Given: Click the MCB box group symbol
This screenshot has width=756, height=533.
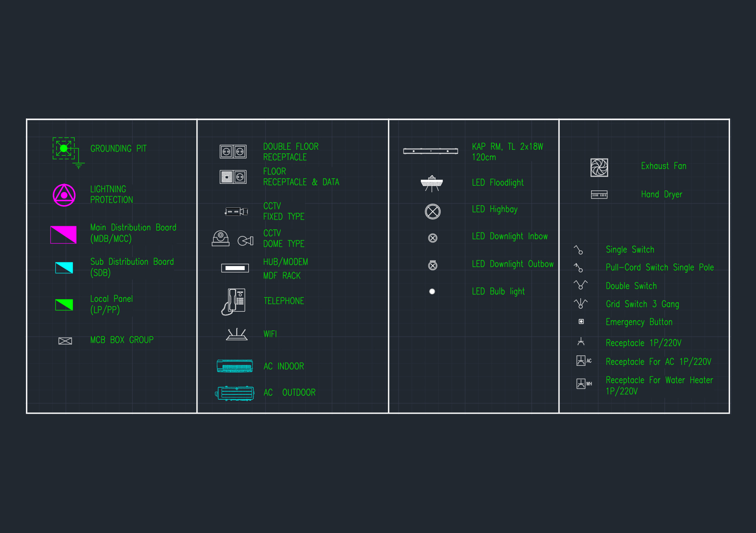Looking at the screenshot, I should 65,341.
